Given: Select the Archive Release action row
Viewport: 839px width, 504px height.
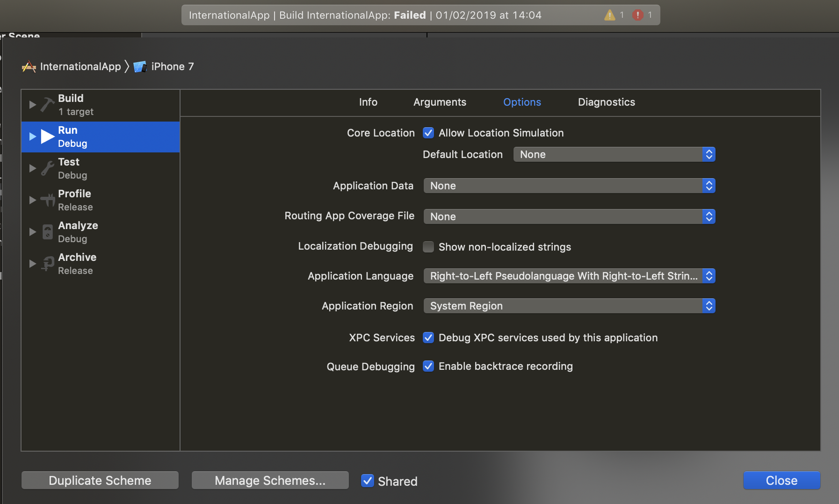Looking at the screenshot, I should click(101, 264).
